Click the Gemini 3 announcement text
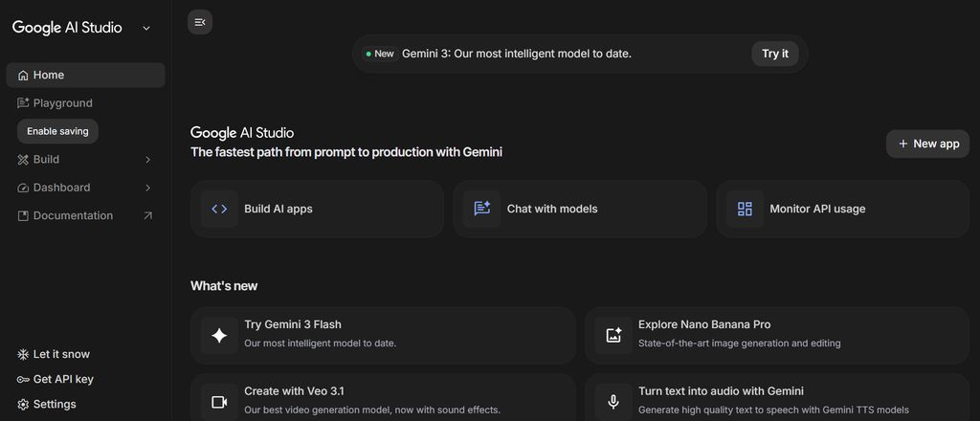 pos(517,54)
